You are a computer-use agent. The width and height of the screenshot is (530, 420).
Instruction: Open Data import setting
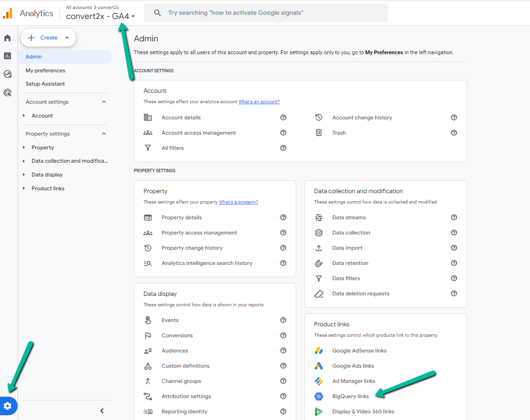tap(347, 248)
